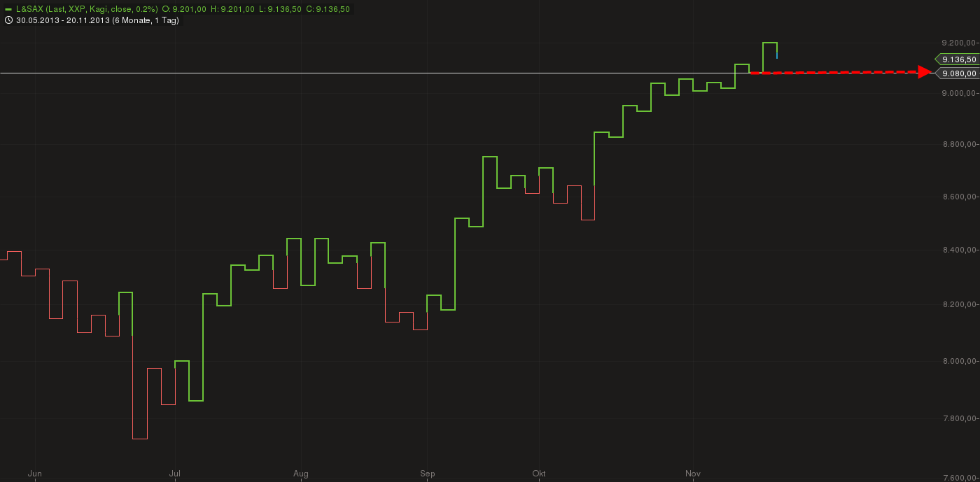Click the green L&SAX series color marker
Image resolution: width=980 pixels, height=482 pixels.
tap(8, 9)
